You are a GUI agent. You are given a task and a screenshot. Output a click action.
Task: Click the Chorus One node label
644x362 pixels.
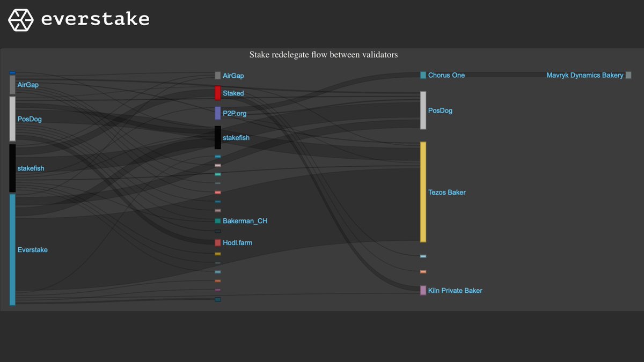point(447,75)
